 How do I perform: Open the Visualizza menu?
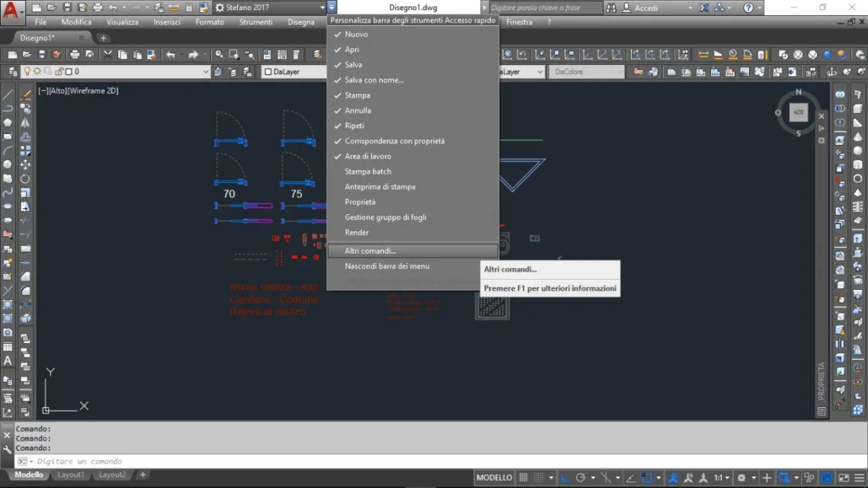pyautogui.click(x=123, y=22)
